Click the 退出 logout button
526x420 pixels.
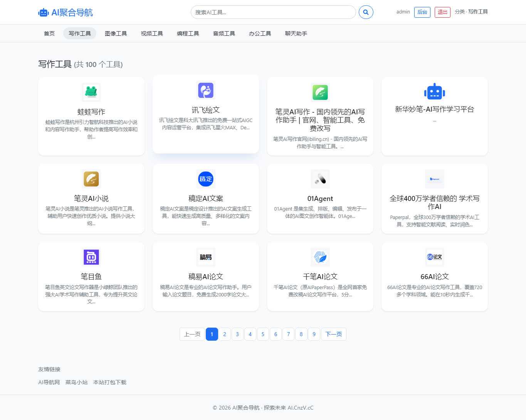[x=442, y=12]
